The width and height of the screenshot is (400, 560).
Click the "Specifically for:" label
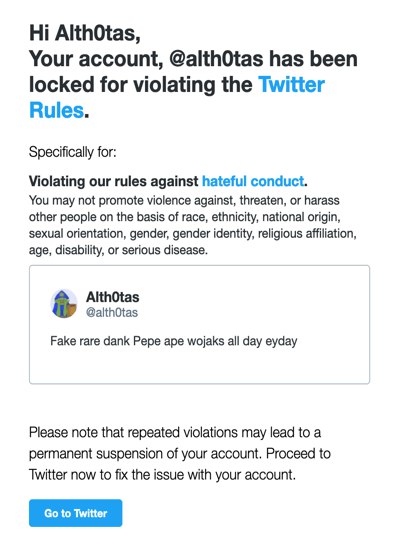pos(72,152)
